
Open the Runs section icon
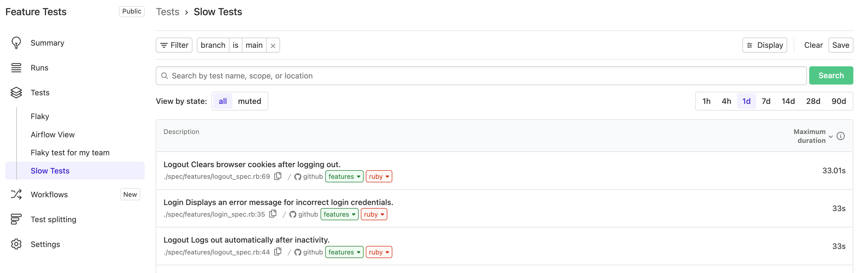(16, 67)
